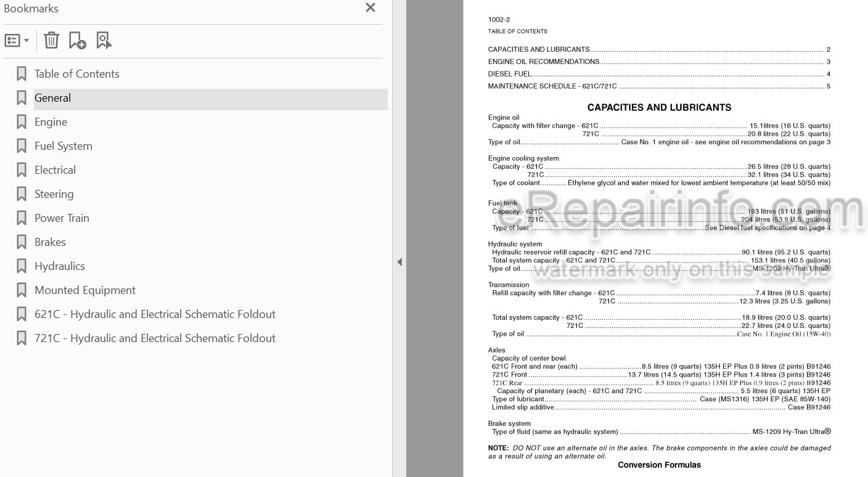This screenshot has height=477, width=868.
Task: Click page number 1002-2
Action: [x=499, y=20]
